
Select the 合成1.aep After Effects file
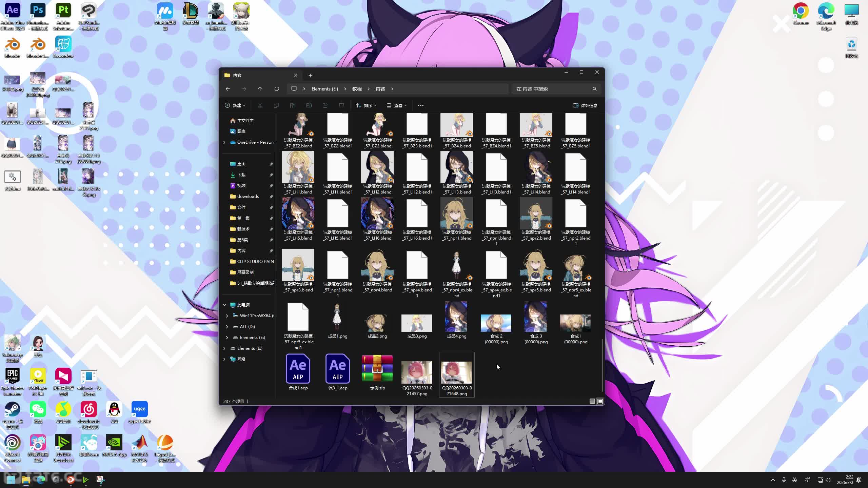pyautogui.click(x=298, y=369)
